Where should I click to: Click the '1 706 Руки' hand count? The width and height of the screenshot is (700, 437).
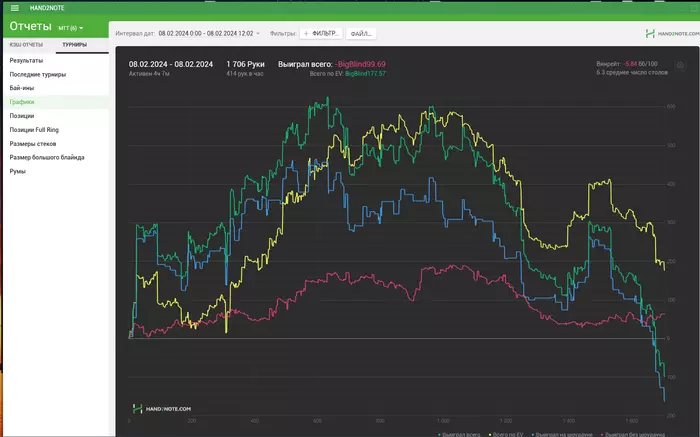click(x=245, y=64)
